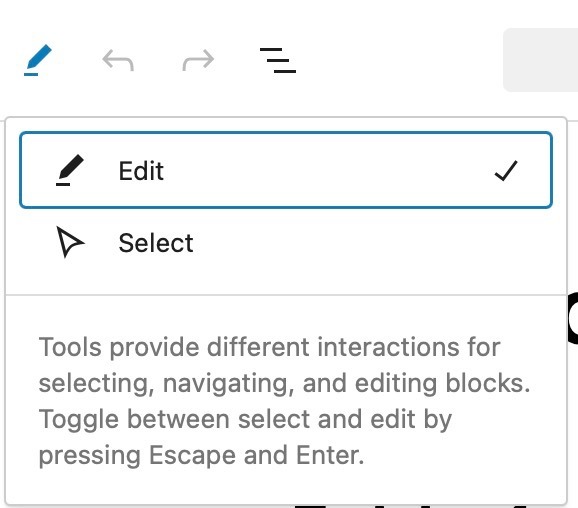The width and height of the screenshot is (578, 508).
Task: Click the 'pressing Escape and Enter' line
Action: pyautogui.click(x=201, y=456)
